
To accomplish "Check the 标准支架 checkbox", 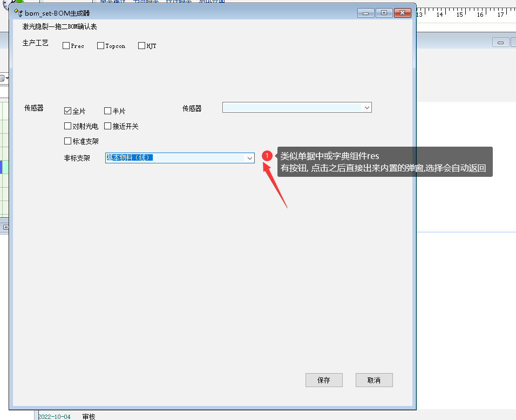I will (67, 141).
